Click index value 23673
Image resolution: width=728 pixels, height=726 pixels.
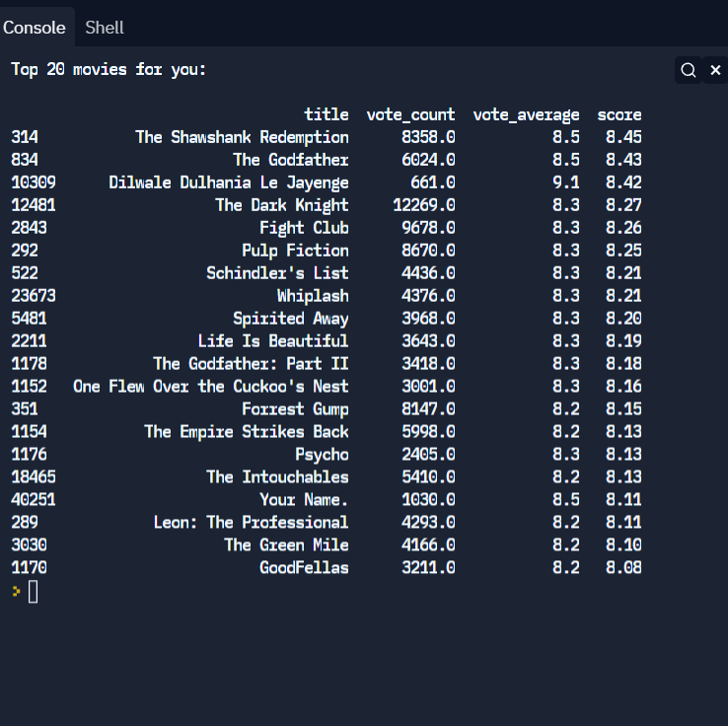coord(34,296)
